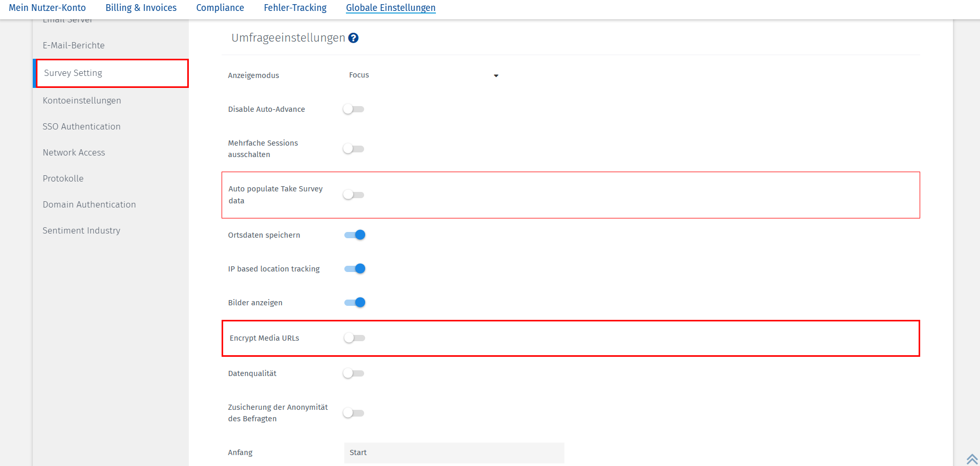The height and width of the screenshot is (466, 980).
Task: Switch to Compliance tab
Action: click(220, 8)
